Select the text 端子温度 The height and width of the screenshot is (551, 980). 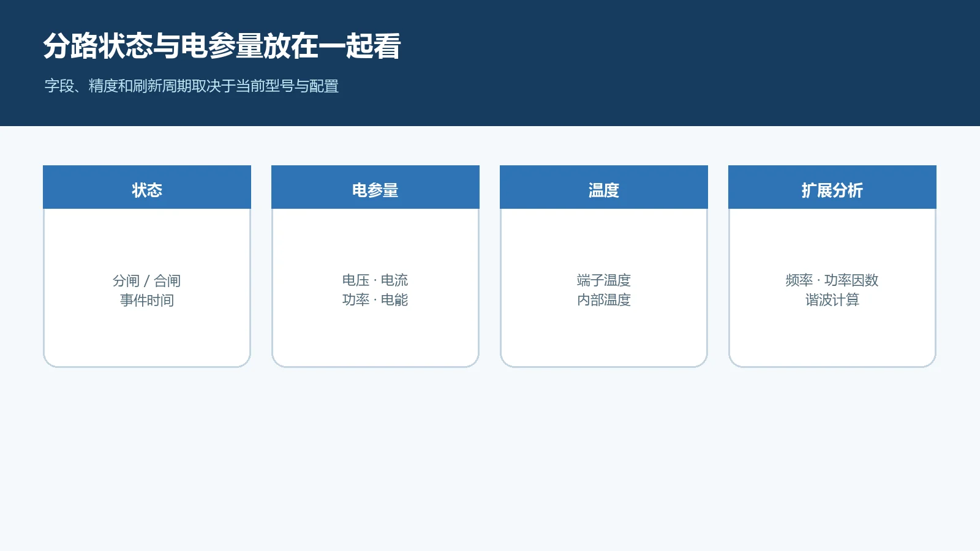tap(604, 280)
